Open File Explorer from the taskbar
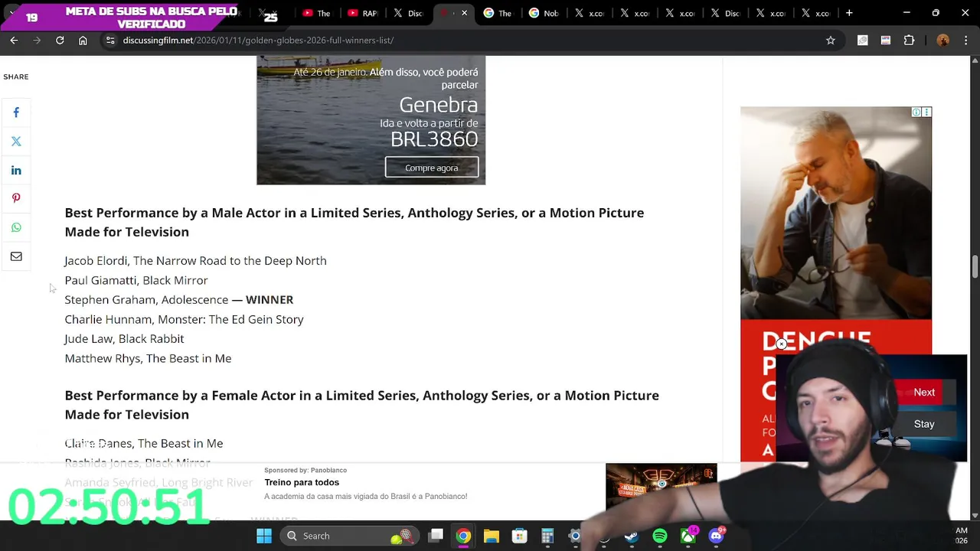Viewport: 980px width, 551px height. point(492,536)
